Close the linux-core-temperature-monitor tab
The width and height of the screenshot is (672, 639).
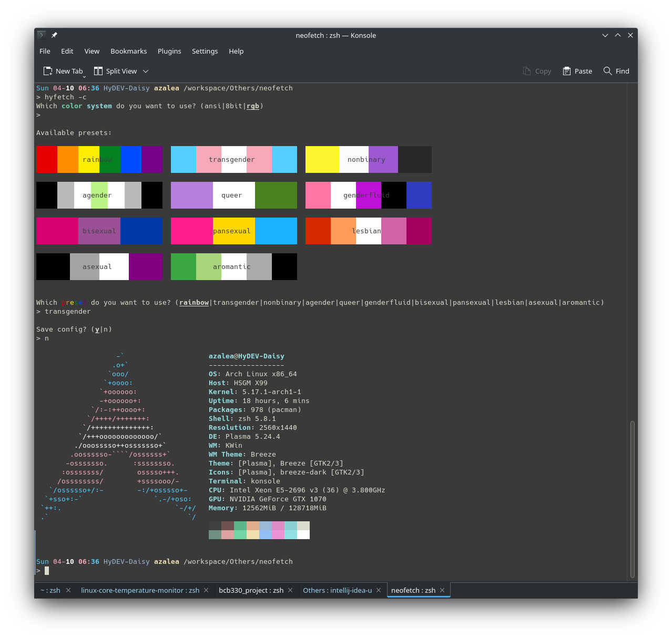[206, 590]
